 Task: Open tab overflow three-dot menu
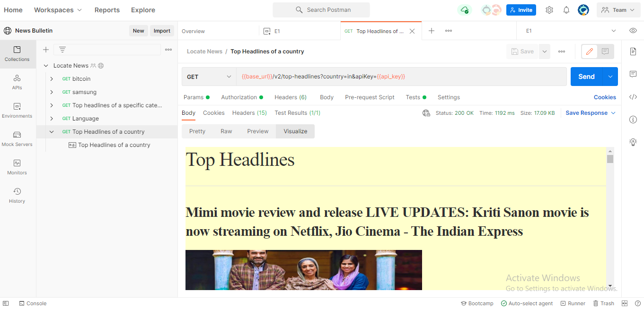tap(449, 31)
